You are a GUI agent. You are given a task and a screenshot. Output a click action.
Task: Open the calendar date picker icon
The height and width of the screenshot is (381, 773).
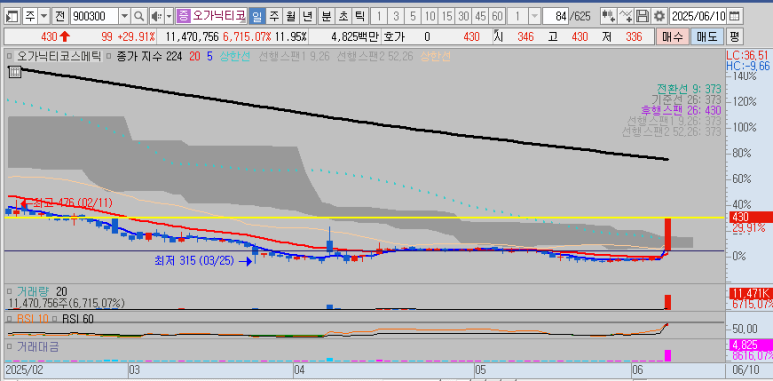[x=734, y=17]
